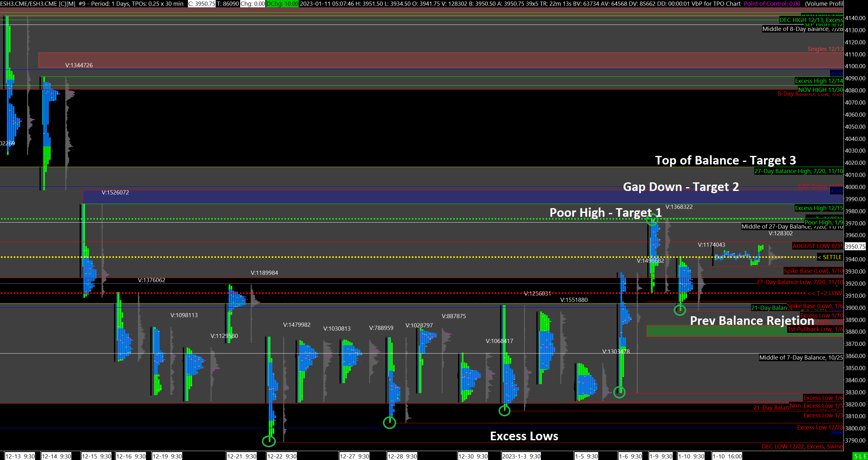This screenshot has width=868, height=460.
Task: Click the 3950.75 current price marker on axis
Action: coord(855,246)
